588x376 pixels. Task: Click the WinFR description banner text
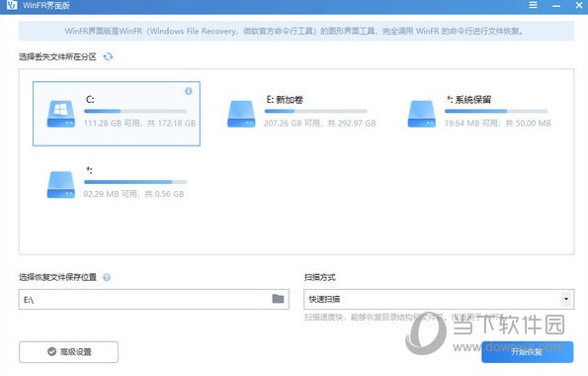pyautogui.click(x=294, y=32)
